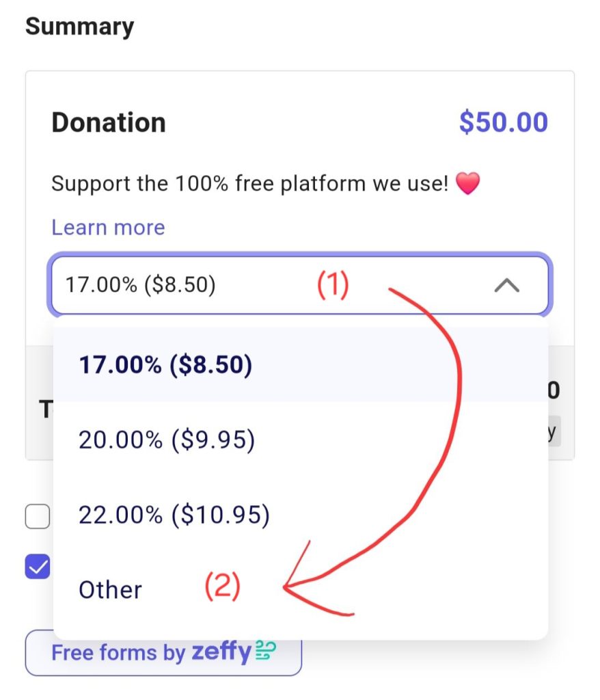Toggle the unchecked checkbox

tap(38, 517)
